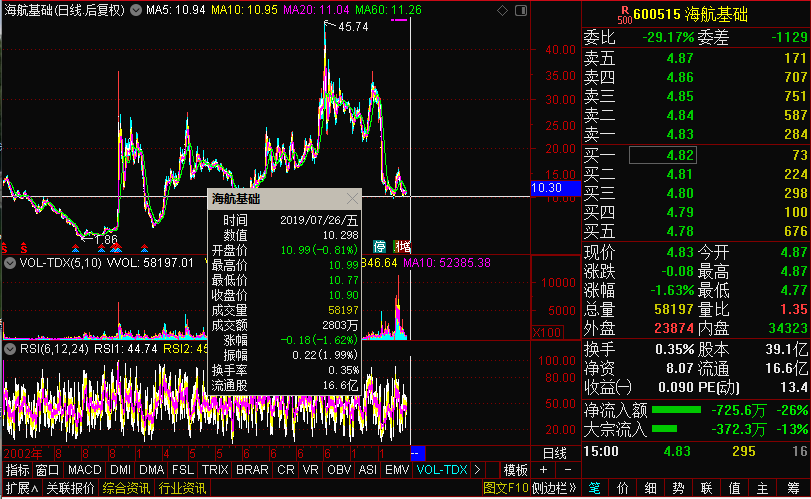811x499 pixels.
Task: Select the 价 price tab
Action: (x=622, y=488)
